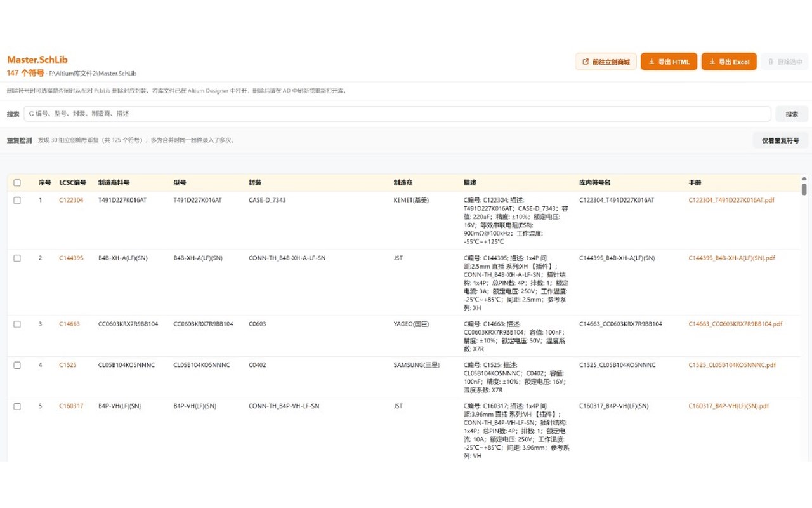Click the 序号 column header
This screenshot has height=508, width=812.
click(44, 183)
